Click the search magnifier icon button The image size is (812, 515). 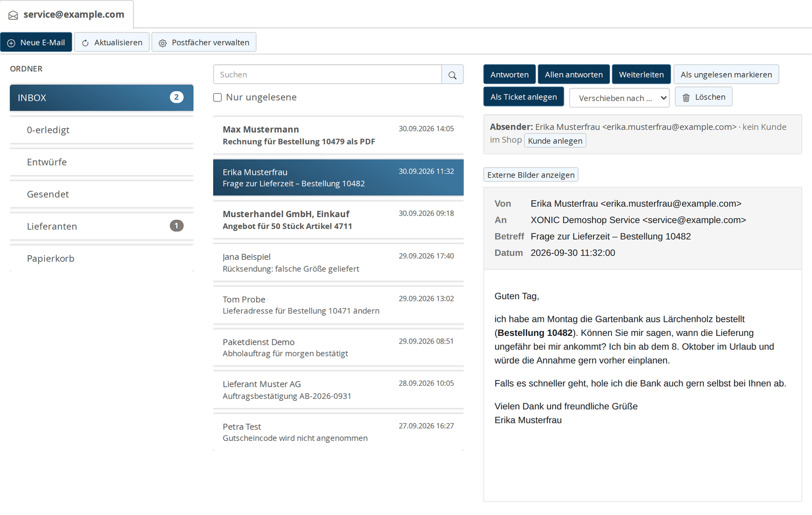[452, 75]
